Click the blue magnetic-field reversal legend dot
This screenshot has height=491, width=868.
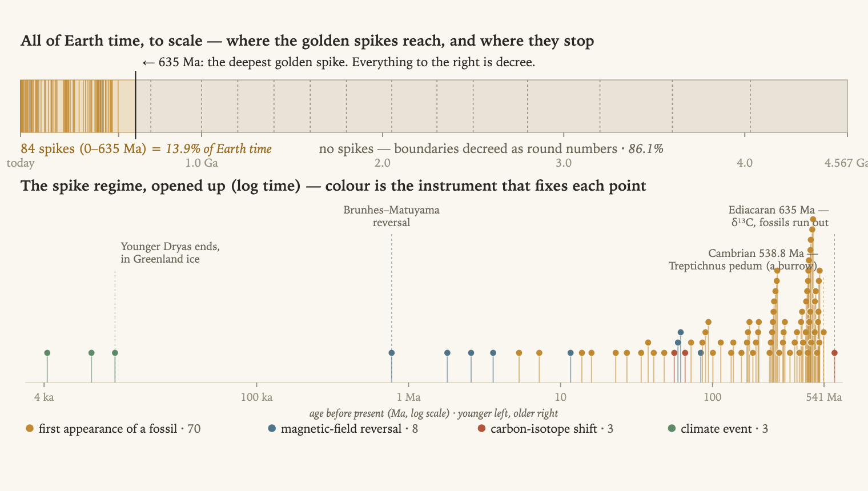tap(272, 428)
